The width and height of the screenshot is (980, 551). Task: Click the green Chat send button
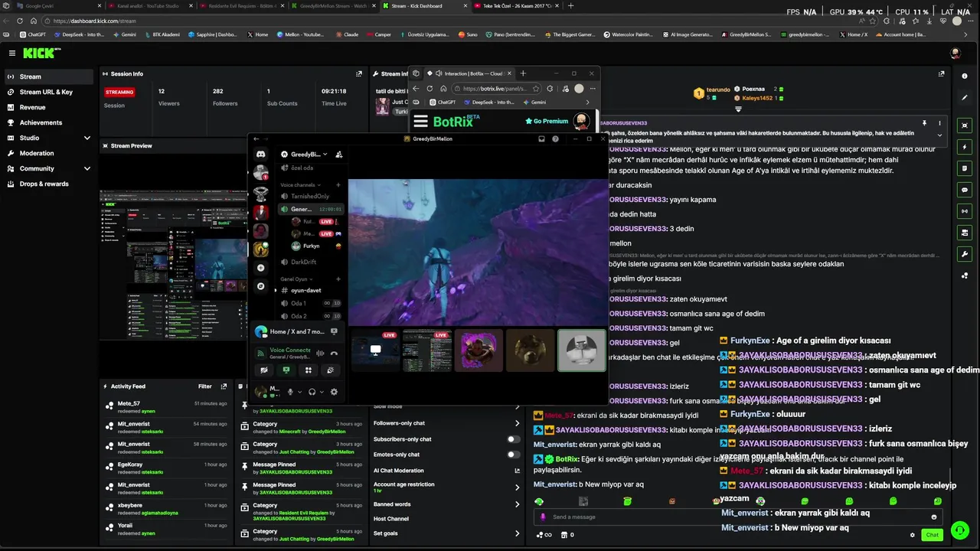click(932, 535)
